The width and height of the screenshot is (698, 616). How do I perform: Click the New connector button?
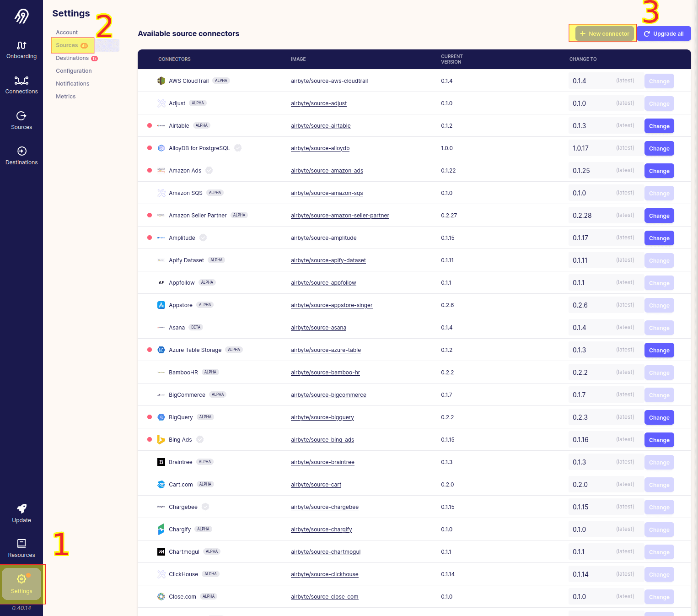[x=605, y=33]
